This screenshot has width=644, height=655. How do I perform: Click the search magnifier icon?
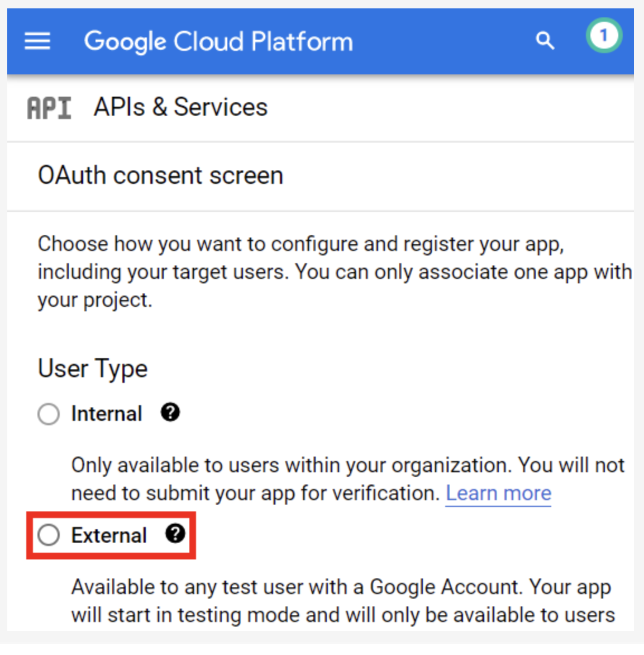[x=545, y=41]
